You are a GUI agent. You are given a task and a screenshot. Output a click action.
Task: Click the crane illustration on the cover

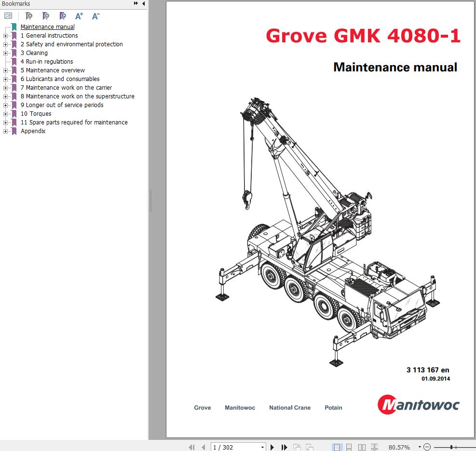[328, 232]
